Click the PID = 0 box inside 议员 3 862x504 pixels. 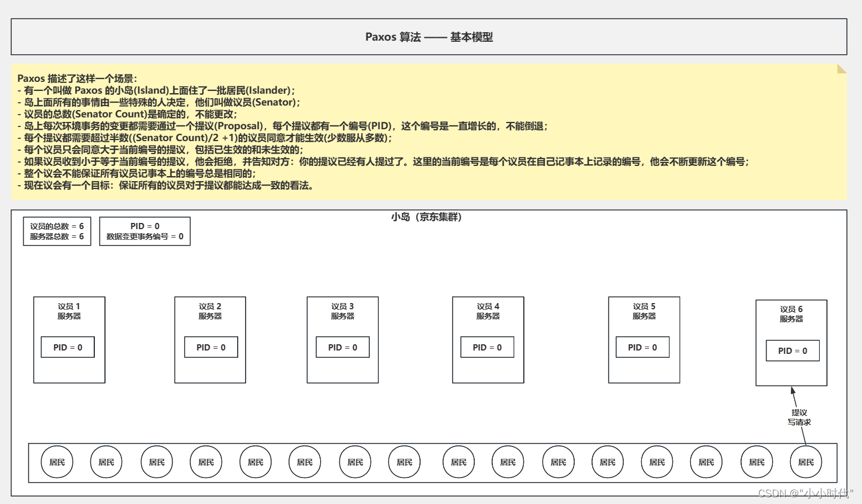343,347
